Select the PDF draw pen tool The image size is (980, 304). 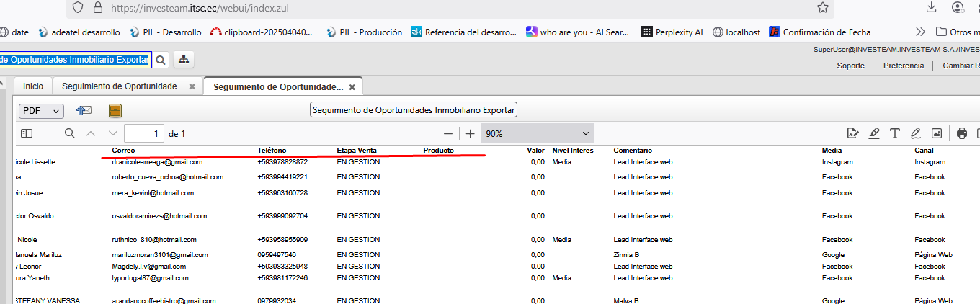click(x=916, y=133)
